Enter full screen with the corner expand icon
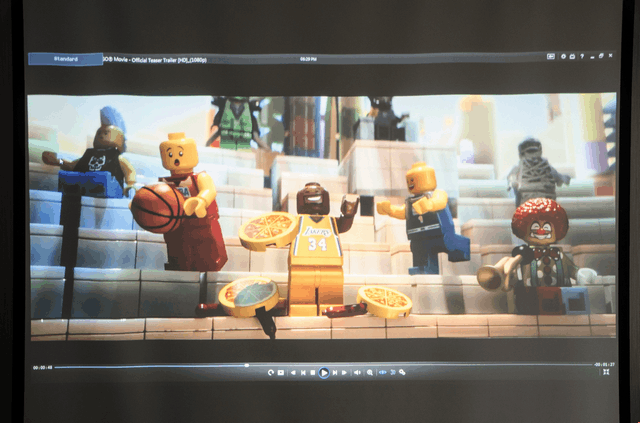The image size is (640, 423). [x=606, y=372]
